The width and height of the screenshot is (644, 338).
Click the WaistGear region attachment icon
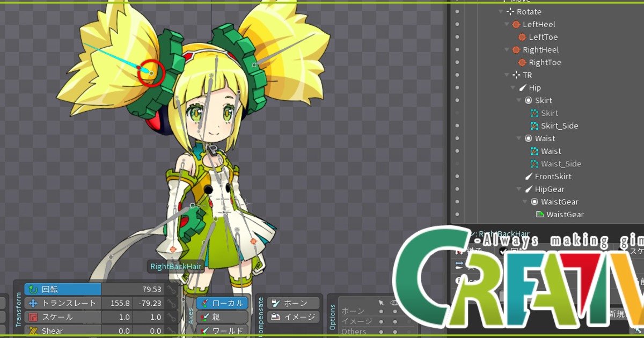coord(540,215)
